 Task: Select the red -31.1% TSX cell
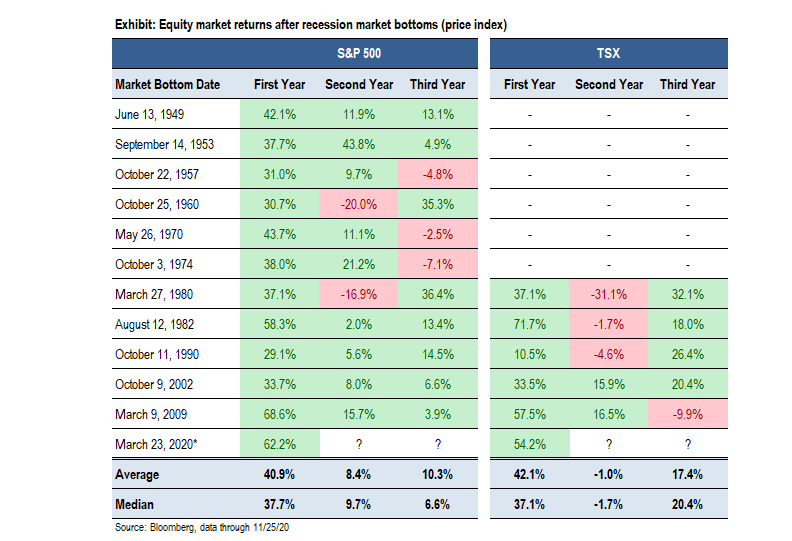[x=608, y=292]
